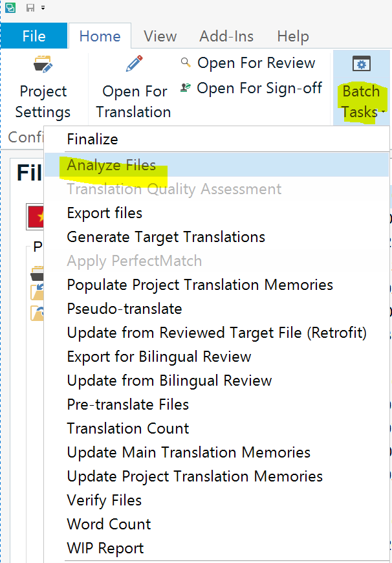Open the Help ribbon tab
Image resolution: width=392 pixels, height=563 pixels.
pyautogui.click(x=292, y=36)
